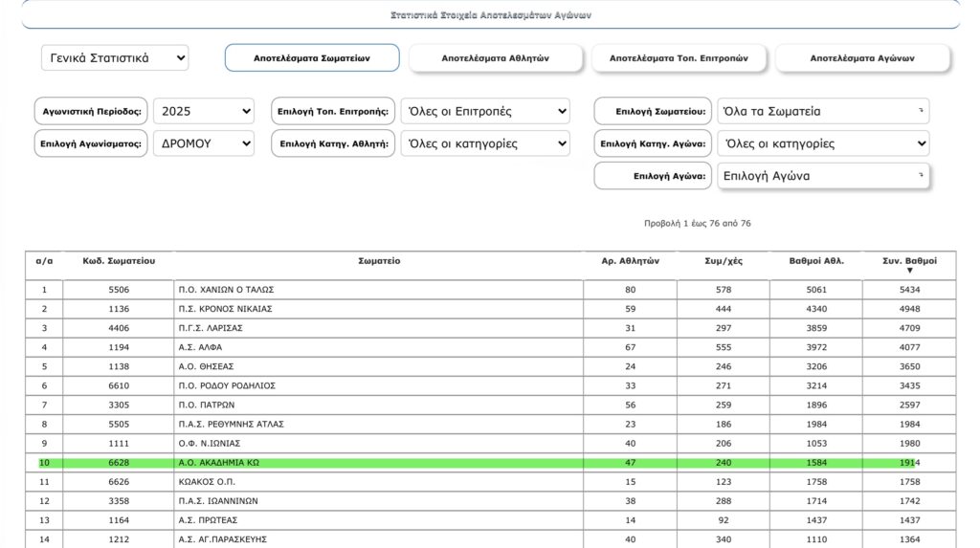Click the Συμ/χές column header
Image resolution: width=980 pixels, height=548 pixels.
723,260
